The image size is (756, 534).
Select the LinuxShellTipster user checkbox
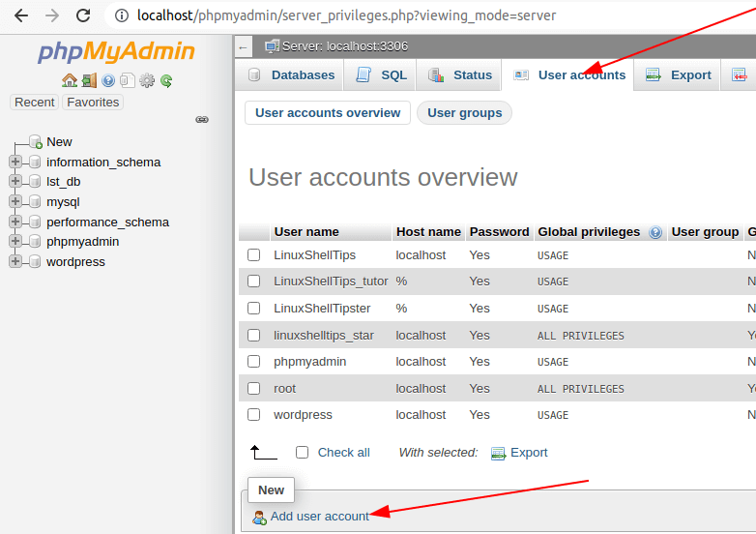(253, 308)
